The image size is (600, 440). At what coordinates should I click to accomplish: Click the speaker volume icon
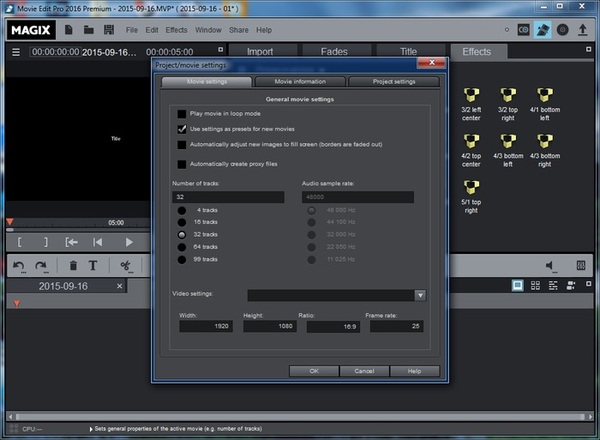(x=549, y=265)
